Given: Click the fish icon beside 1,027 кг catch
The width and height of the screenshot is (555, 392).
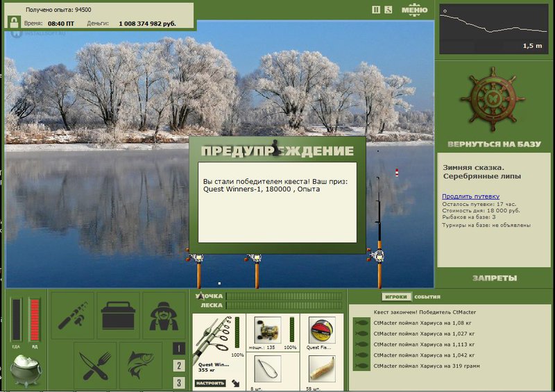Looking at the screenshot, I should tap(361, 334).
